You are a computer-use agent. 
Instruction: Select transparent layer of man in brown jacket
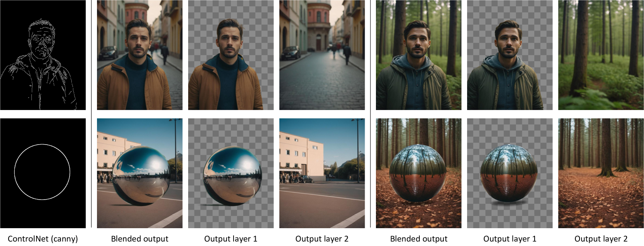tap(231, 55)
